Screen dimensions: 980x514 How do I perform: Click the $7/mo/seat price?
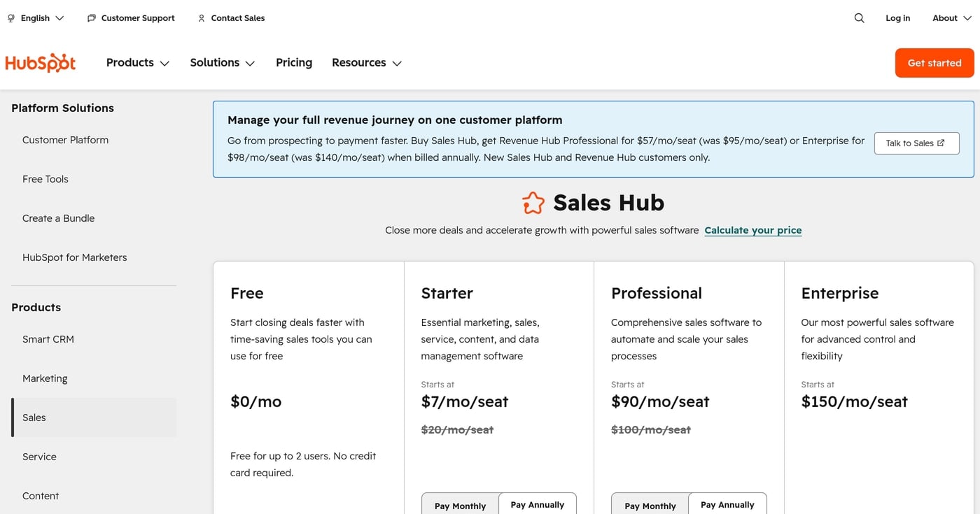pos(465,401)
